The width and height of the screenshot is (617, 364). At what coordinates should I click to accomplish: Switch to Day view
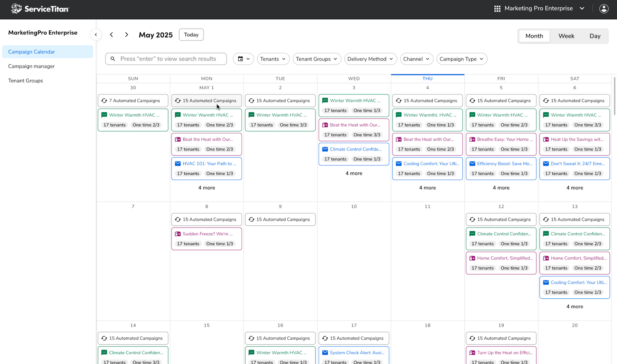coord(595,36)
